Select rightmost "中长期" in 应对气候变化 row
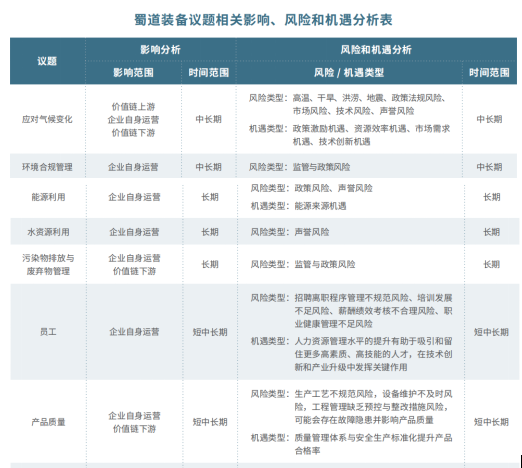The width and height of the screenshot is (522, 468). pos(489,119)
